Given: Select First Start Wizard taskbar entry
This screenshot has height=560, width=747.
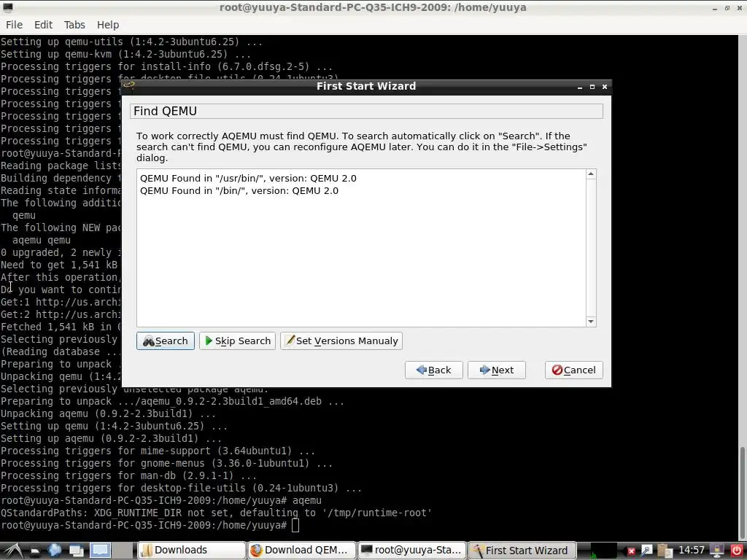Looking at the screenshot, I should tap(522, 551).
